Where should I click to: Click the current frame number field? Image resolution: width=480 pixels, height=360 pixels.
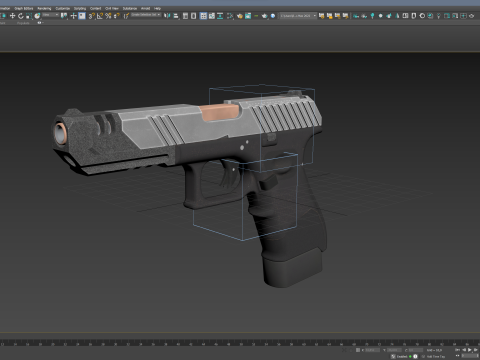point(470,356)
